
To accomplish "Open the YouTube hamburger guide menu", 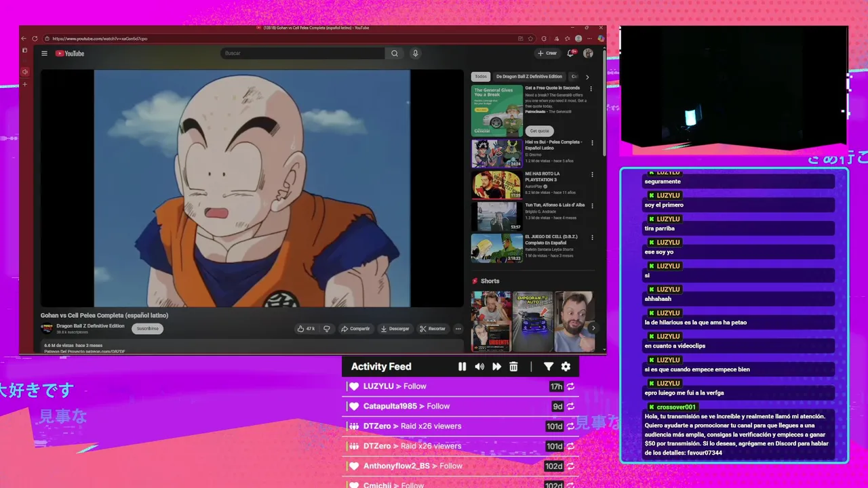I will tap(44, 54).
